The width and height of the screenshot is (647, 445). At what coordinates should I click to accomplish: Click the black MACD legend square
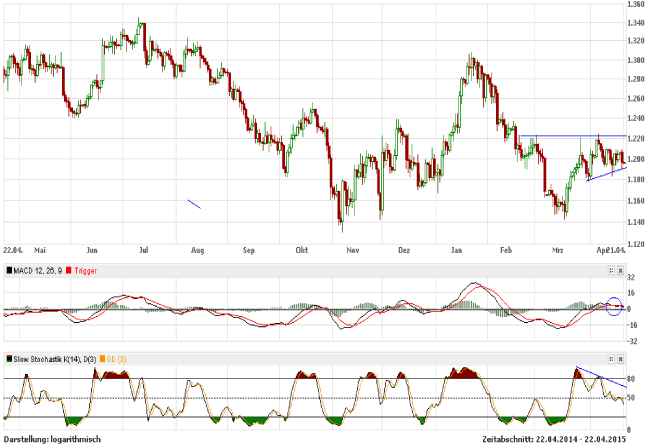(6, 270)
